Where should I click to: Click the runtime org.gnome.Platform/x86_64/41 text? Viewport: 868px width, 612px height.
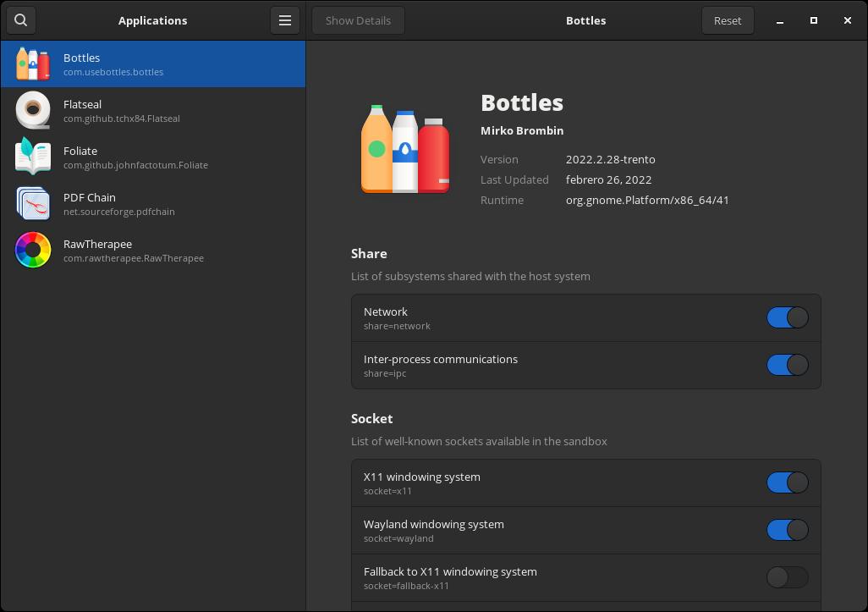[x=647, y=201]
